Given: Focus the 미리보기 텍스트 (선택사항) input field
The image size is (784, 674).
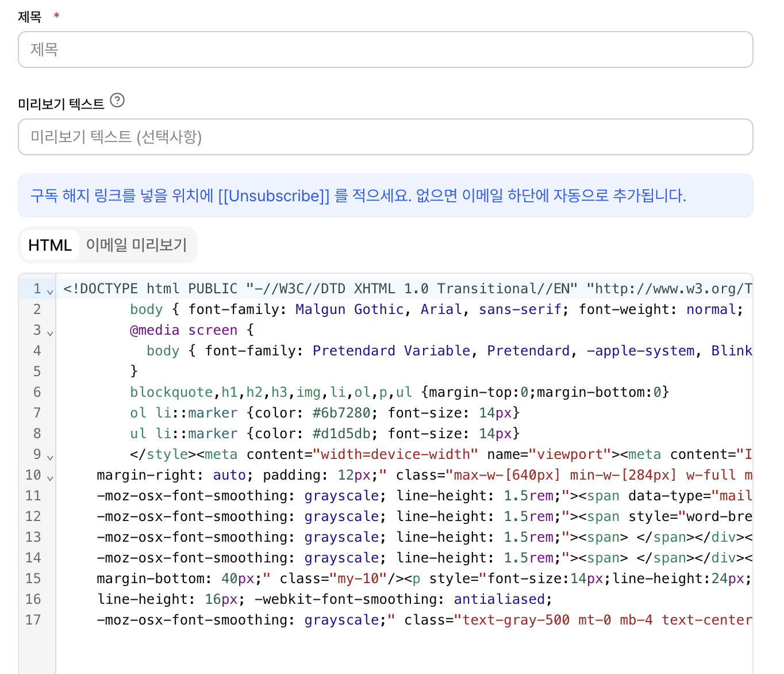Looking at the screenshot, I should (x=386, y=137).
